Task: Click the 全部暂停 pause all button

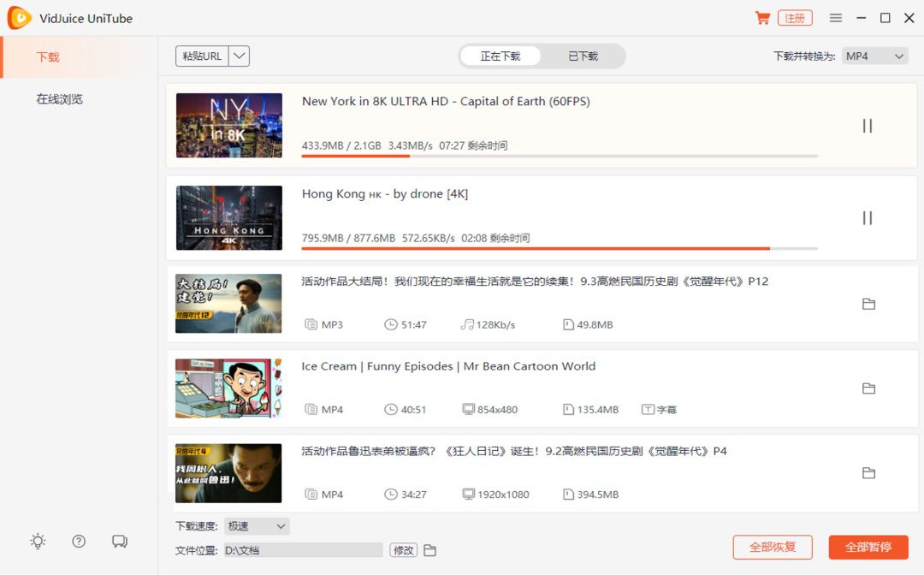Action: [868, 548]
